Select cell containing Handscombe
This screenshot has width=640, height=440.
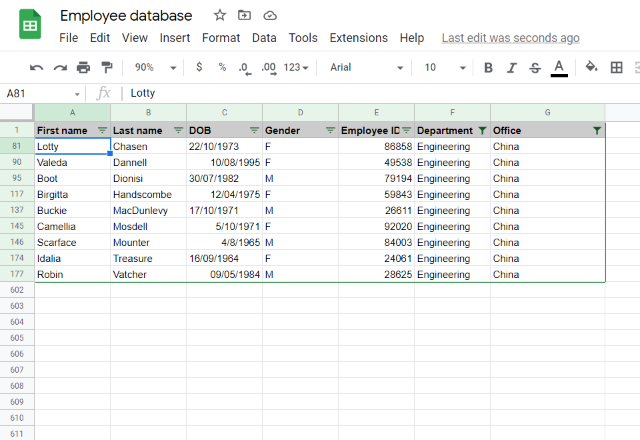pos(148,194)
